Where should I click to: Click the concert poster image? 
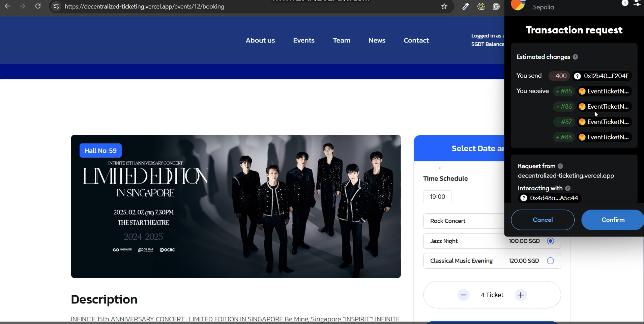pyautogui.click(x=236, y=207)
